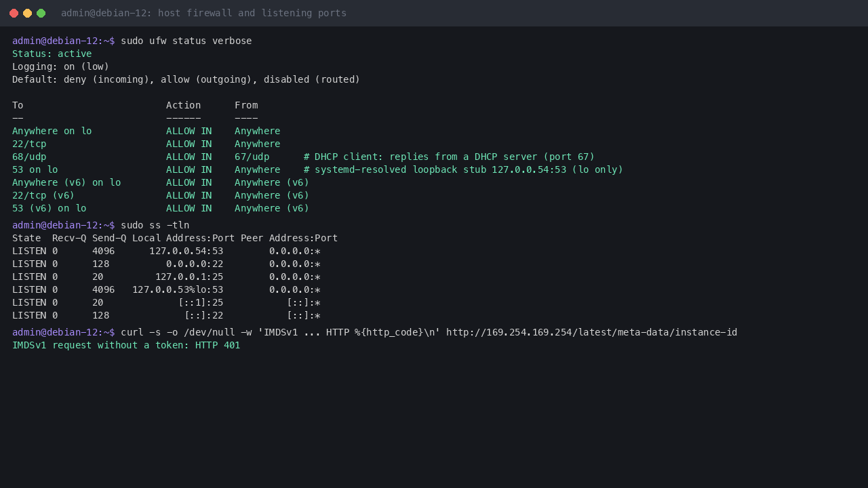Image resolution: width=868 pixels, height=488 pixels.
Task: Select the '127.0.0.1:25' listening address
Action: pos(189,277)
